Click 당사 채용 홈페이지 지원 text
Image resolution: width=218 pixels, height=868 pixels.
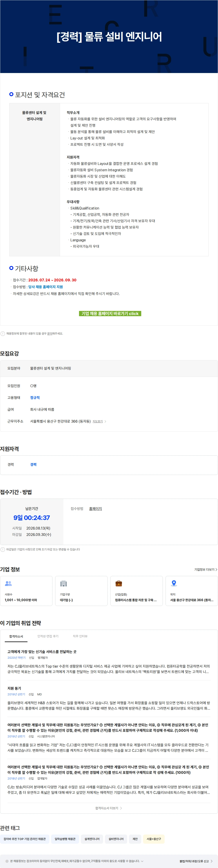(x=45, y=287)
